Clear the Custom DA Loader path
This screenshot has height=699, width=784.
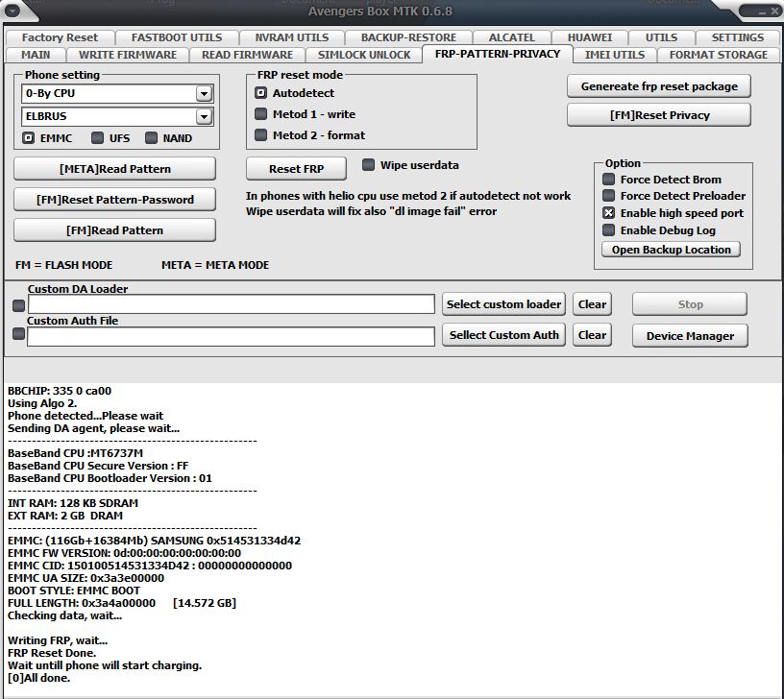coord(592,304)
